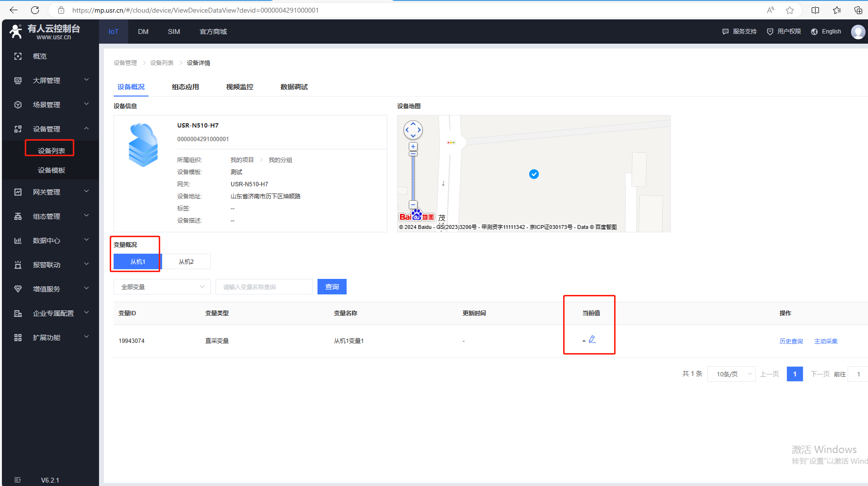Viewport: 868px width, 486px height.
Task: Open the 全部变量 filter dropdown
Action: (x=162, y=287)
